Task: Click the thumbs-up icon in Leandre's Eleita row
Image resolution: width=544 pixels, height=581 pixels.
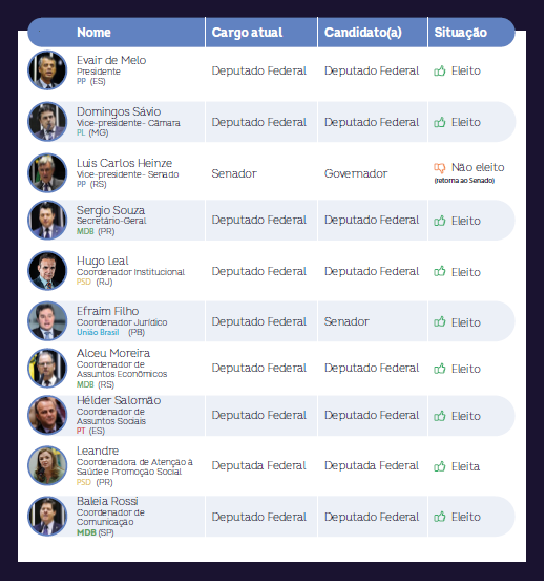Action: [439, 466]
